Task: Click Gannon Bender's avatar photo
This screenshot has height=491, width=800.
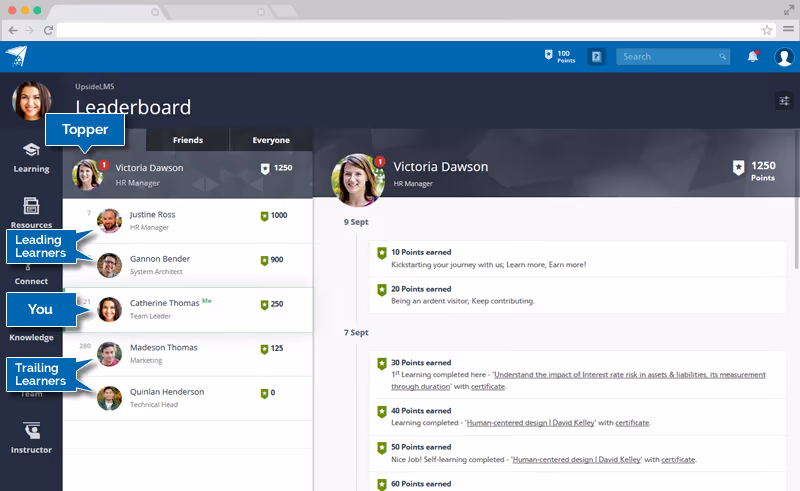Action: coord(109,265)
